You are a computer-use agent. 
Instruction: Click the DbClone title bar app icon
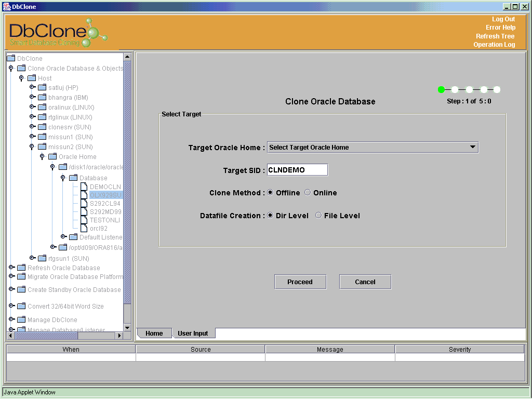(x=7, y=6)
